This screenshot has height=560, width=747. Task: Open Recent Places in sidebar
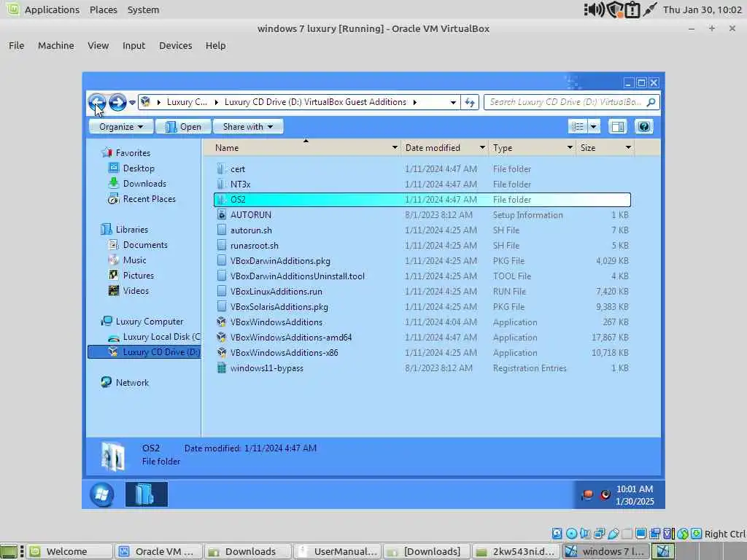pyautogui.click(x=149, y=199)
